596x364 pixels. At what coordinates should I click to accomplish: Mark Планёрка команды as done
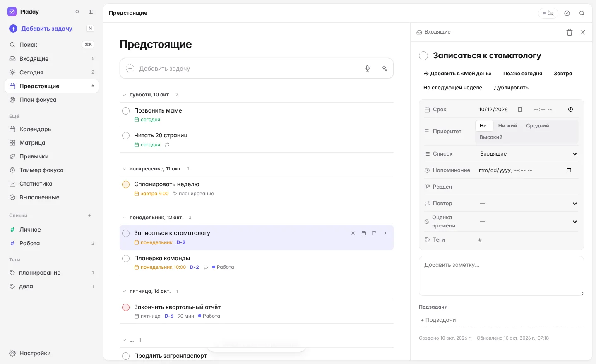pyautogui.click(x=126, y=259)
